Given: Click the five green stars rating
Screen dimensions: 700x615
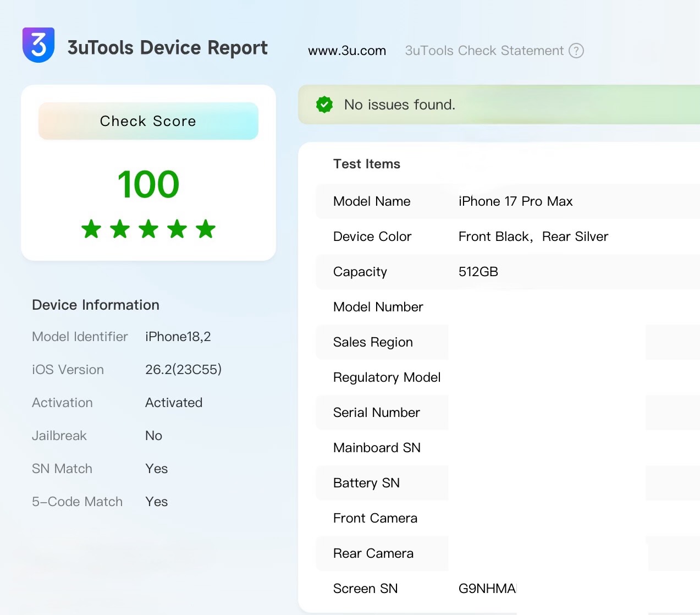Looking at the screenshot, I should 148,229.
